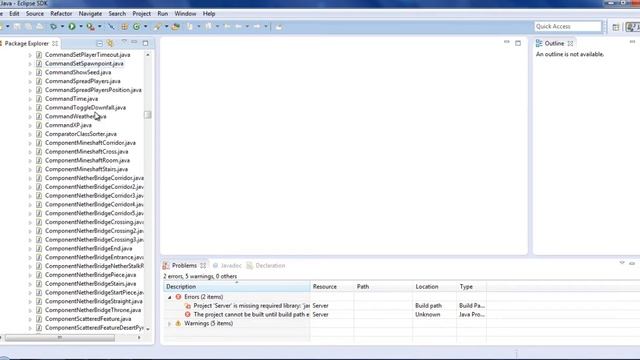The image size is (640, 360).
Task: Click the green Run button in toolbar
Action: 72,27
